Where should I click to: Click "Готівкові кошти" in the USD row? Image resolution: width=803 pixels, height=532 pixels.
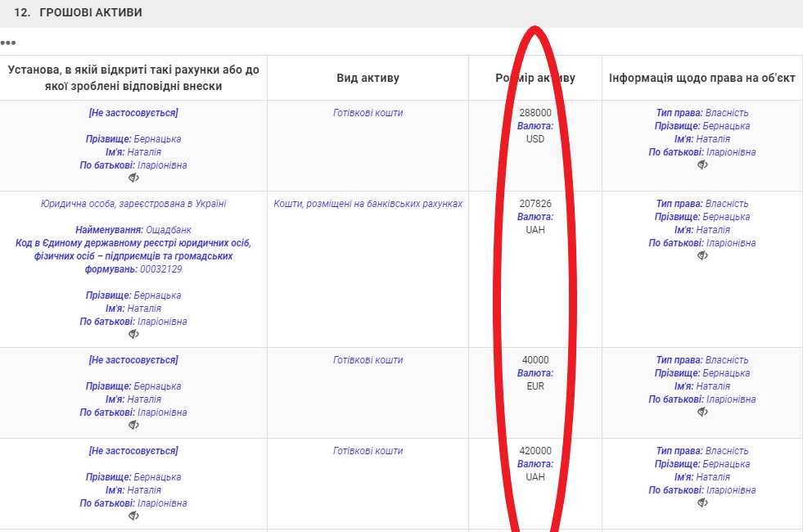[x=368, y=113]
